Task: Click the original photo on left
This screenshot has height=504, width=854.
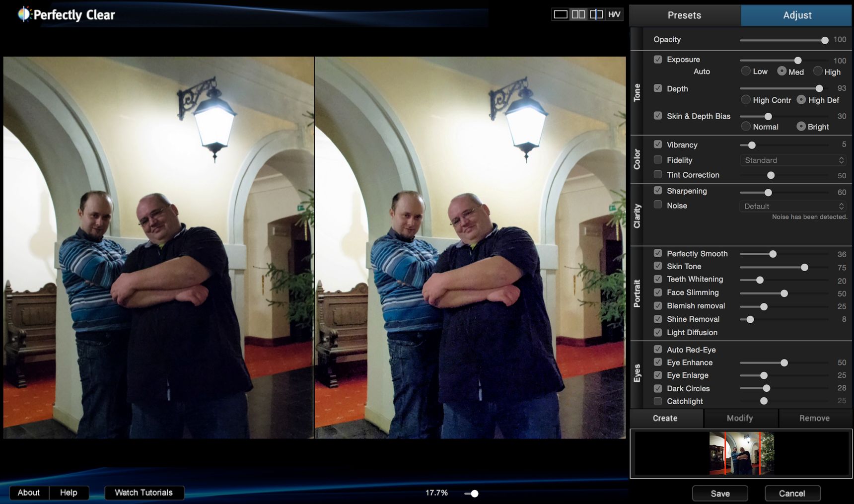Action: tap(159, 247)
